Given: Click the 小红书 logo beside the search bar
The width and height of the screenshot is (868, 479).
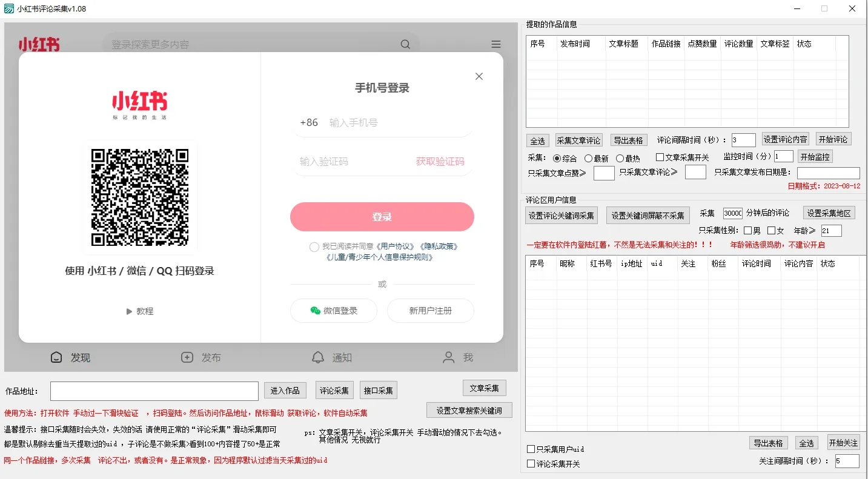Looking at the screenshot, I should tap(39, 45).
